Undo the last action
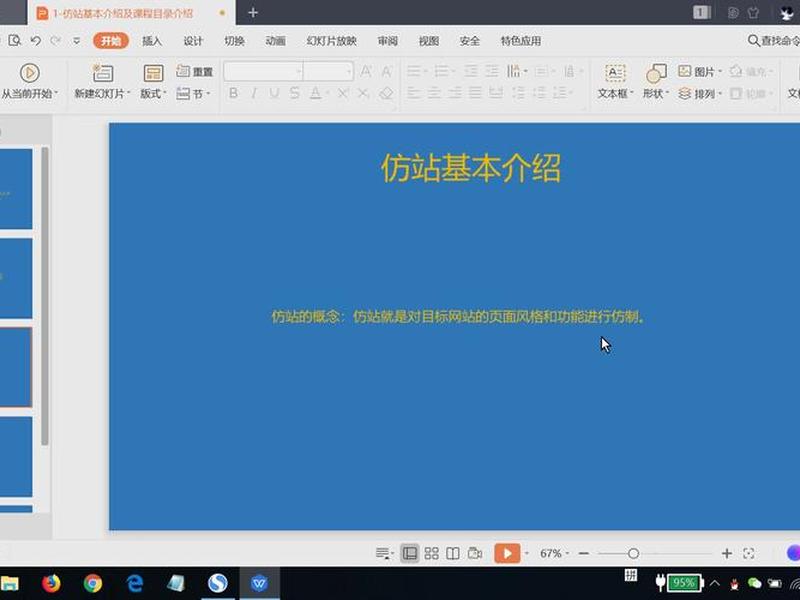This screenshot has height=600, width=800. coord(35,40)
